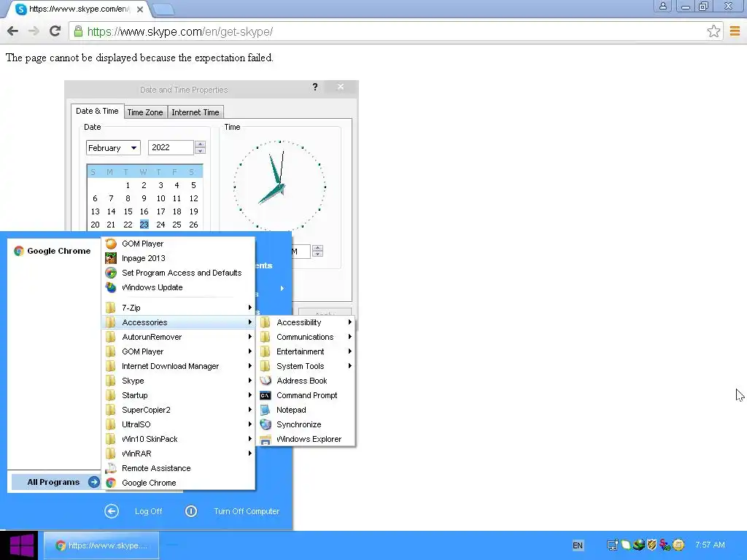Open Set Program Access and Defaults
Screen dimensions: 747x560
[179, 273]
